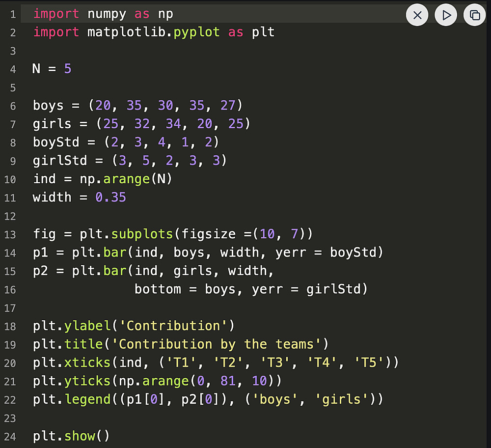491x448 pixels.
Task: Click the 'plt.show()' line
Action: (x=71, y=436)
